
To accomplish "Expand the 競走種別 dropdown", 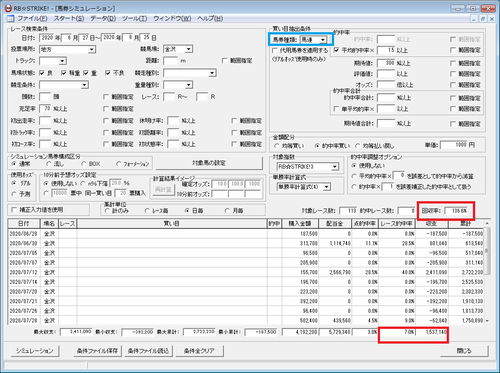I will click(x=212, y=73).
